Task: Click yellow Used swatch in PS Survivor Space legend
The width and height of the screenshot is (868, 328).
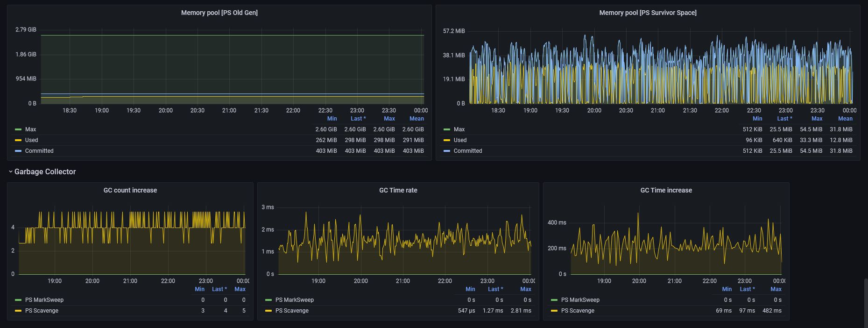Action: (447, 140)
